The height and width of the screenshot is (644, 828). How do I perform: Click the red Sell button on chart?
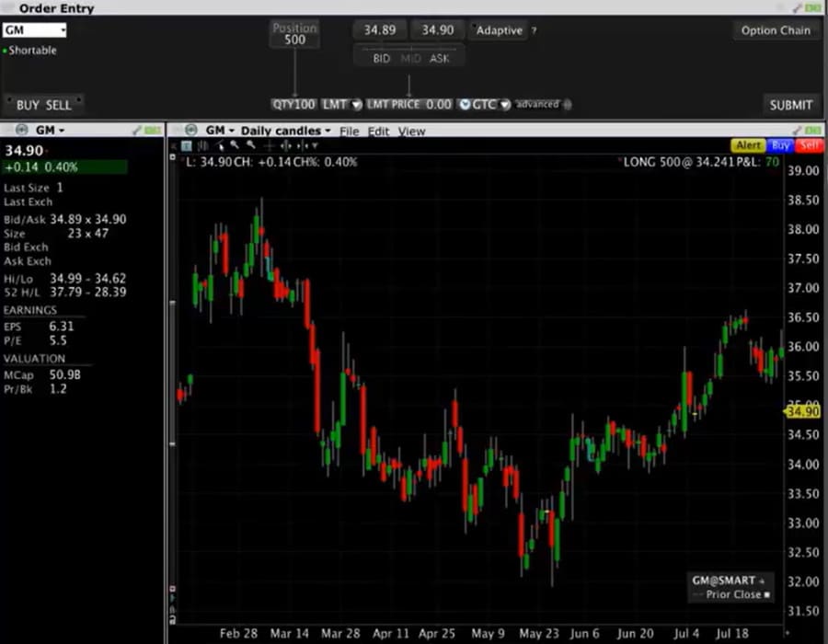tap(809, 145)
